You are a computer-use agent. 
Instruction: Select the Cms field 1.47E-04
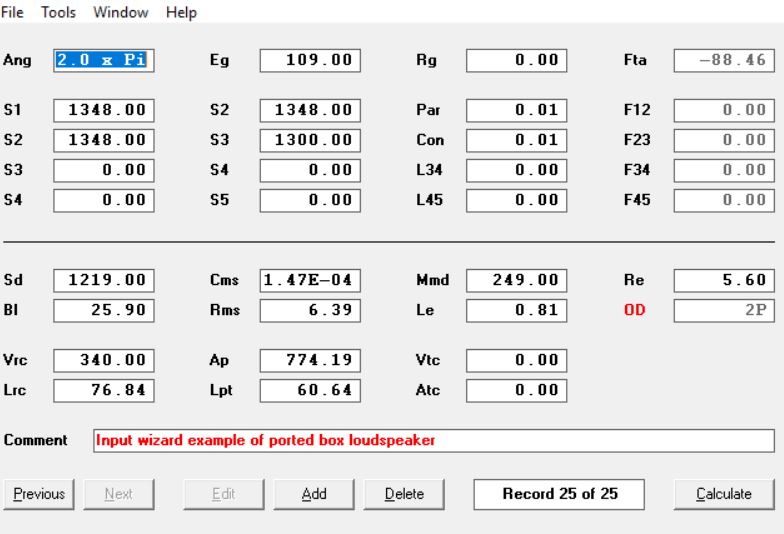(310, 280)
